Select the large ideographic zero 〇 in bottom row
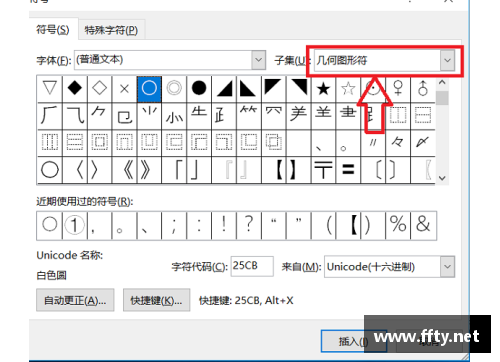500x362 pixels. (50, 170)
